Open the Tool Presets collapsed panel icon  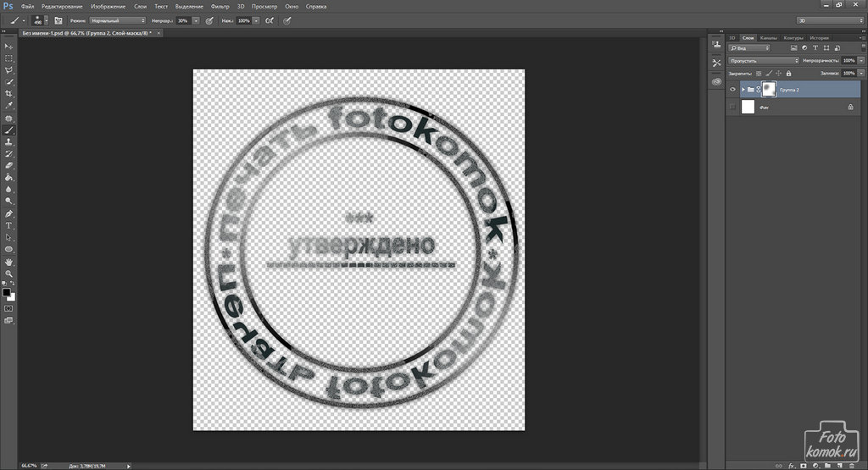click(716, 63)
